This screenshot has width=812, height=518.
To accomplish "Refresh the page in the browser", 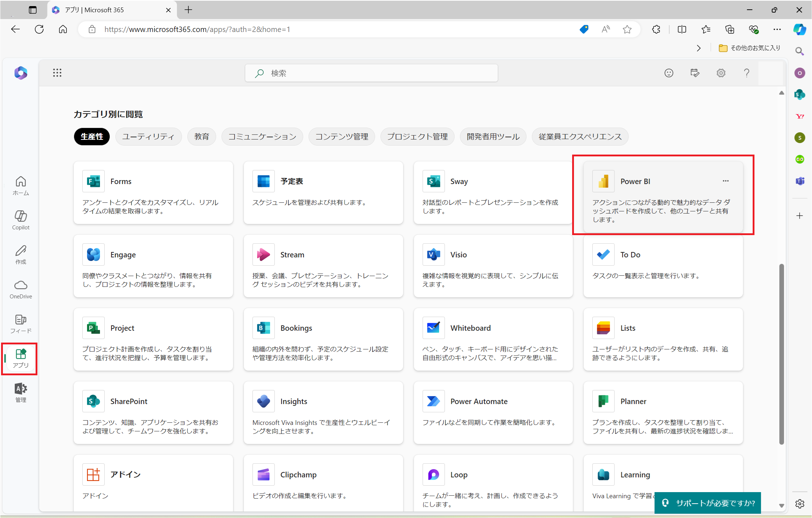I will point(39,29).
